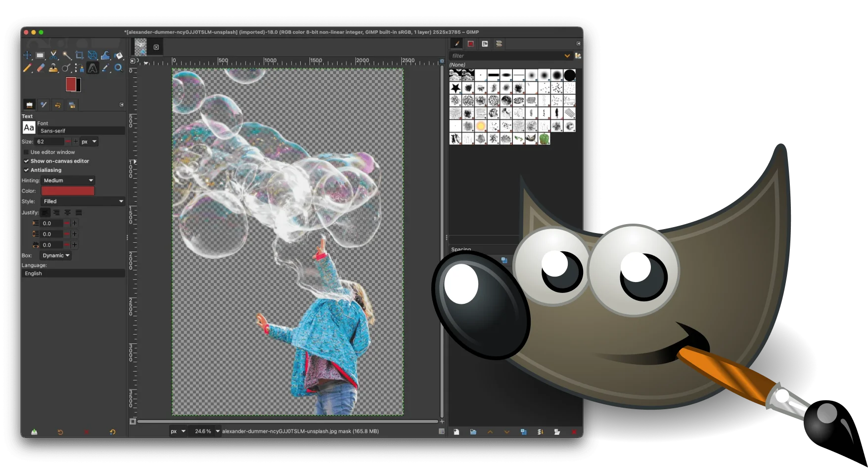Select the Pencil tool
The image size is (868, 475).
[x=27, y=68]
